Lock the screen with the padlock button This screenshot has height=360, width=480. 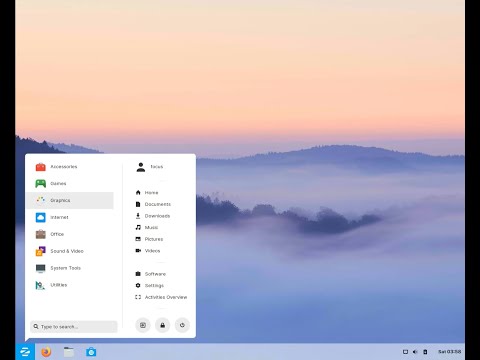click(x=162, y=325)
